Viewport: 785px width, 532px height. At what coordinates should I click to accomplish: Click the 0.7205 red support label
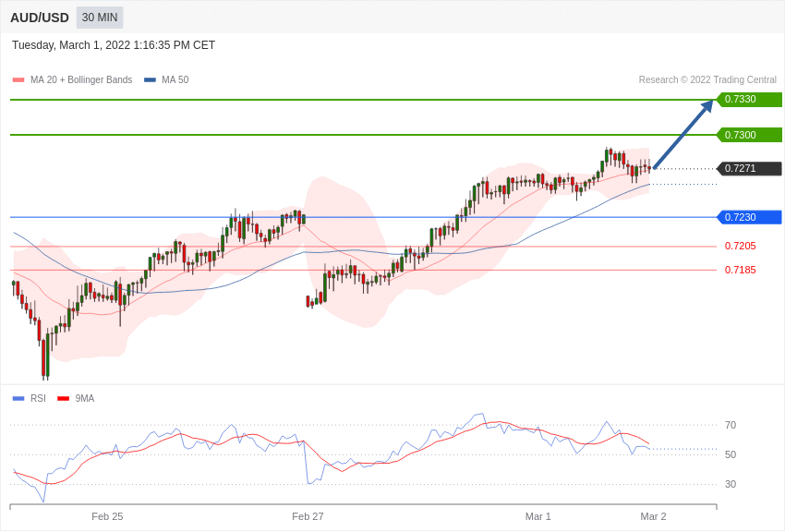[740, 246]
